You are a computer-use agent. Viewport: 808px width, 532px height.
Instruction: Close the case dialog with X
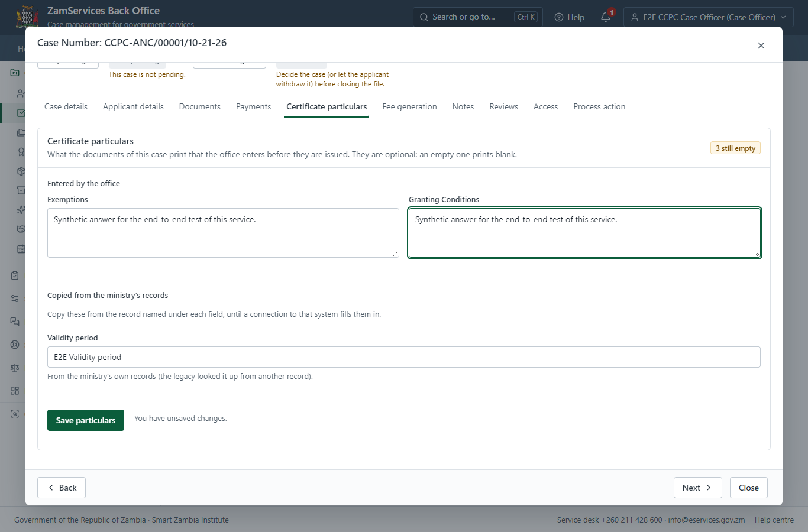[x=761, y=46]
